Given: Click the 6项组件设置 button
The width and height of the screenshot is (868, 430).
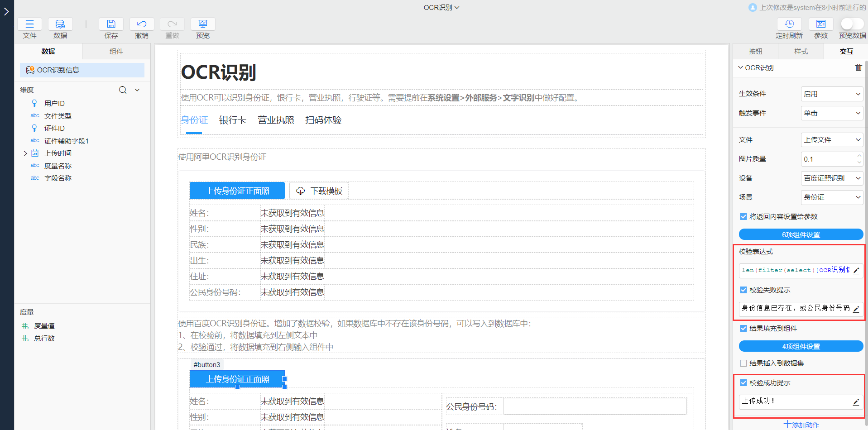Looking at the screenshot, I should coord(801,234).
